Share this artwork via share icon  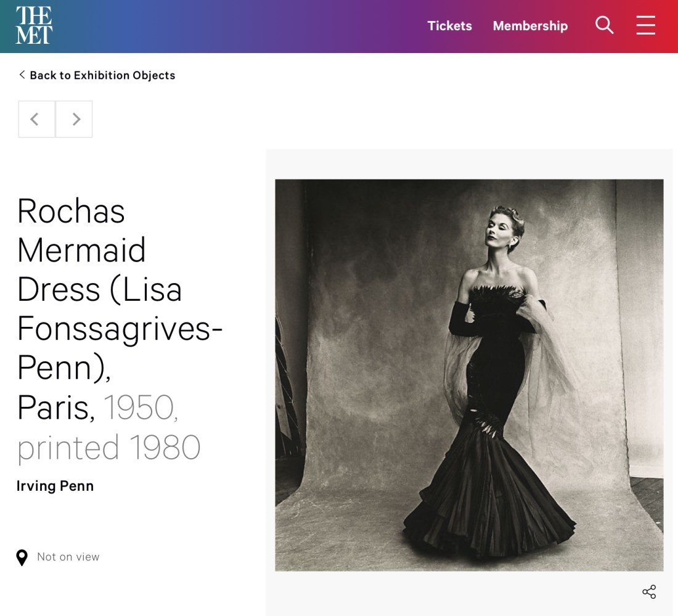(648, 592)
